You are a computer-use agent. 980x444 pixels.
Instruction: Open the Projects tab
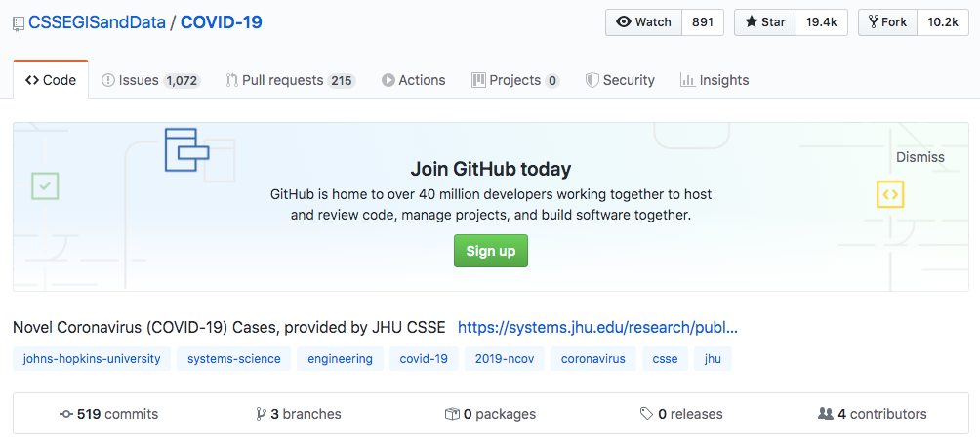514,80
